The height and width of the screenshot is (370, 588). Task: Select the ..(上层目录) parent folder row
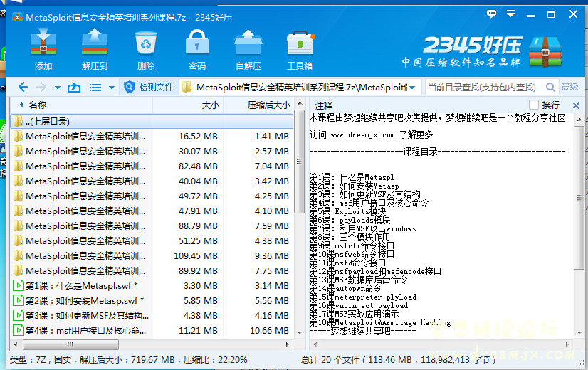tap(152, 122)
